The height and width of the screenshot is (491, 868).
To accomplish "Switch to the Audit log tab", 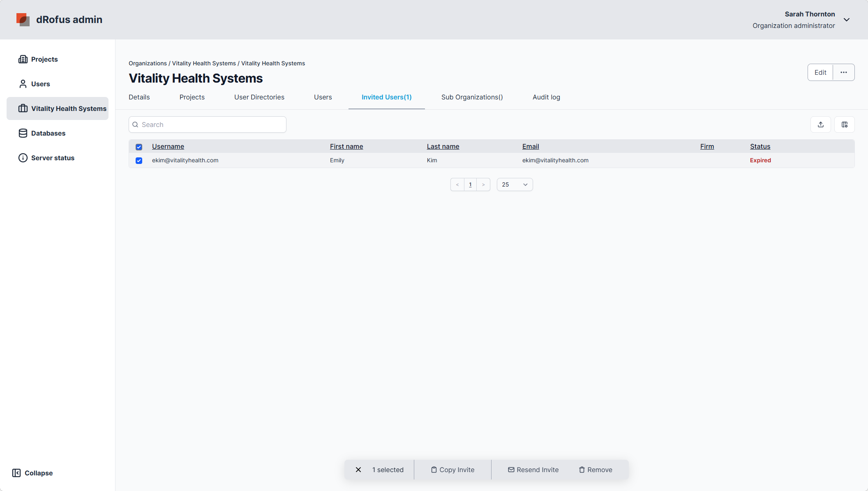I will click(x=546, y=97).
